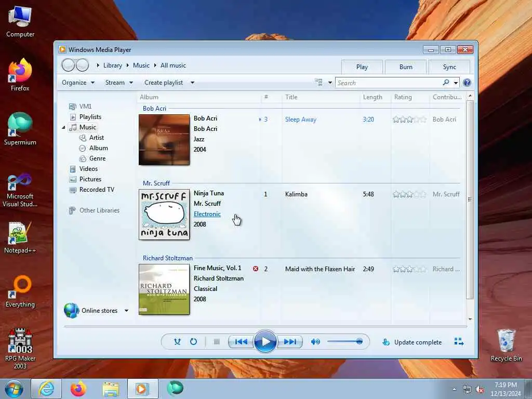Open Videos library in sidebar

pos(88,169)
